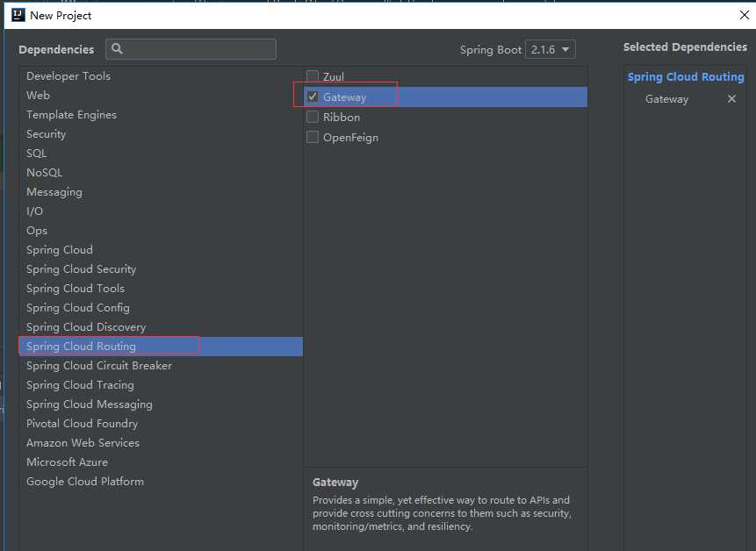Click the search magnifier icon in Dependencies
This screenshot has width=756, height=551.
[117, 48]
